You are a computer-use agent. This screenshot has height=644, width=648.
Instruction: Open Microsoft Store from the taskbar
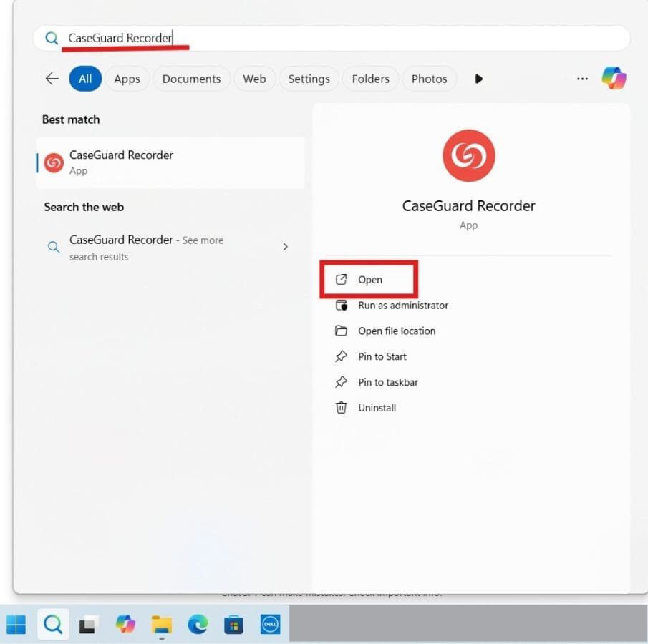pyautogui.click(x=233, y=625)
